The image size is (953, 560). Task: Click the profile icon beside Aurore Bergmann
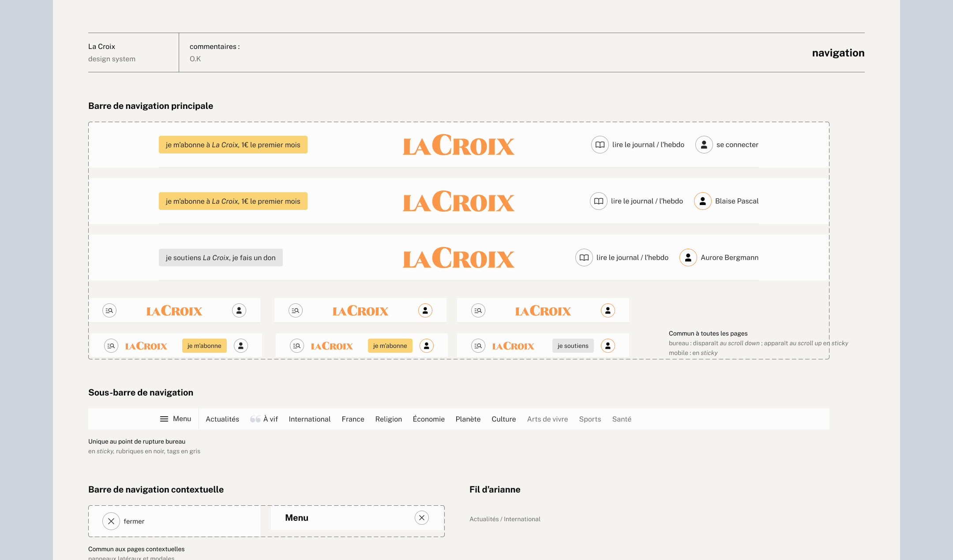pos(688,258)
